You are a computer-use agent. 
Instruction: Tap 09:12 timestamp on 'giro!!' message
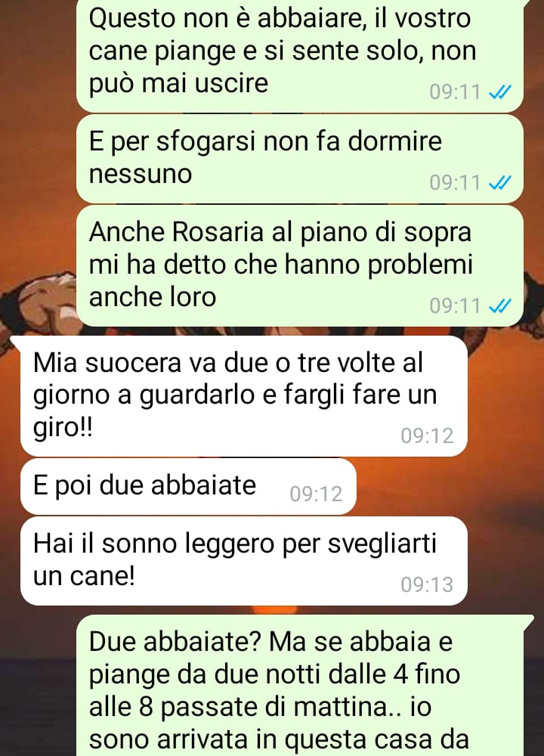pyautogui.click(x=427, y=435)
